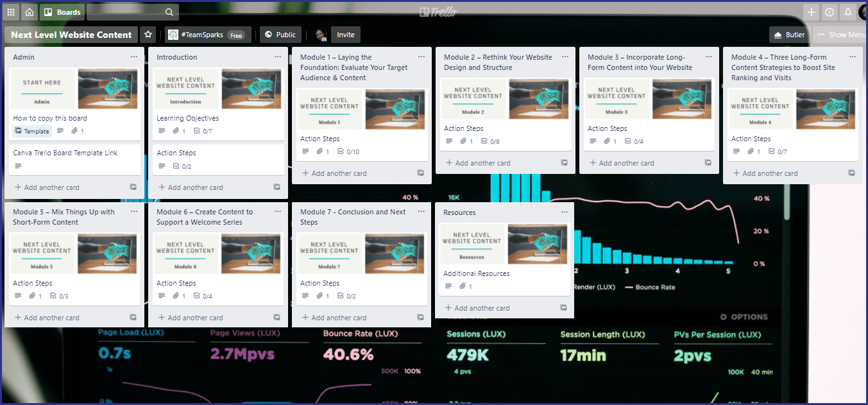Open the Module 5 list actions menu

click(x=134, y=212)
